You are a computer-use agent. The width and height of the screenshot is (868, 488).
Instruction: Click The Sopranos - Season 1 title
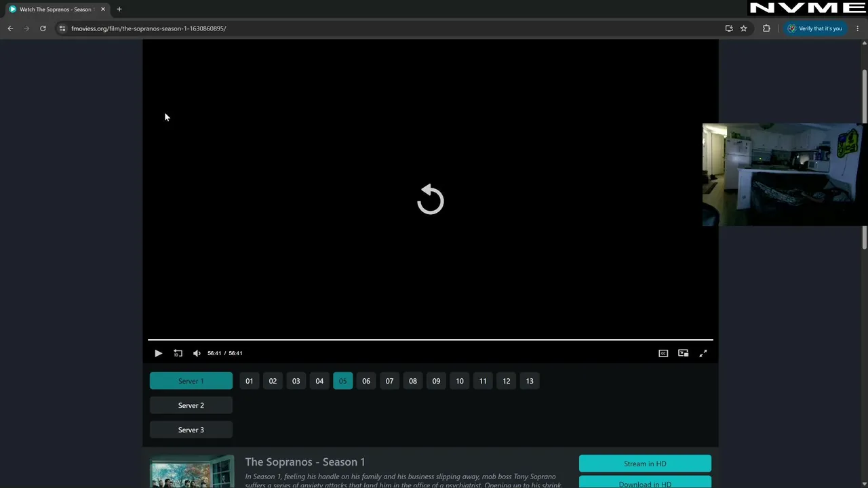305,462
